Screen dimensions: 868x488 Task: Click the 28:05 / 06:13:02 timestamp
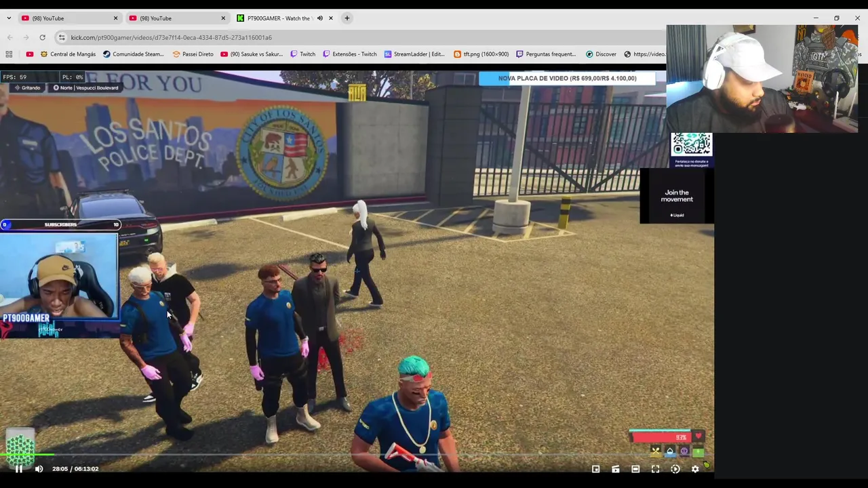pyautogui.click(x=75, y=469)
